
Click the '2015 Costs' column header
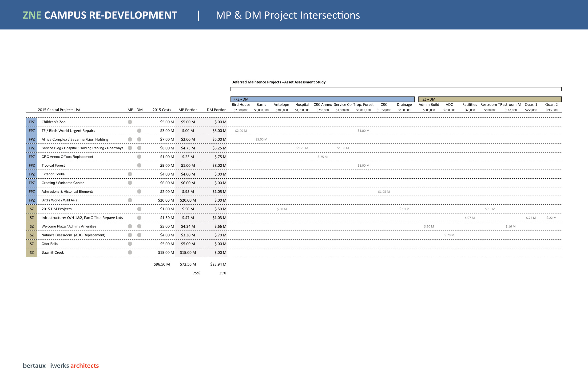tap(162, 110)
